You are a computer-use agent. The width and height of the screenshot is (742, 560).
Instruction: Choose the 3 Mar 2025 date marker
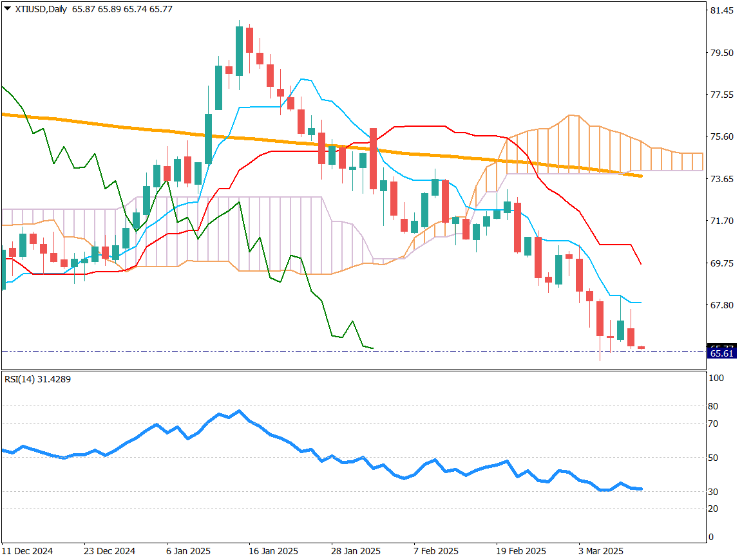pos(600,551)
